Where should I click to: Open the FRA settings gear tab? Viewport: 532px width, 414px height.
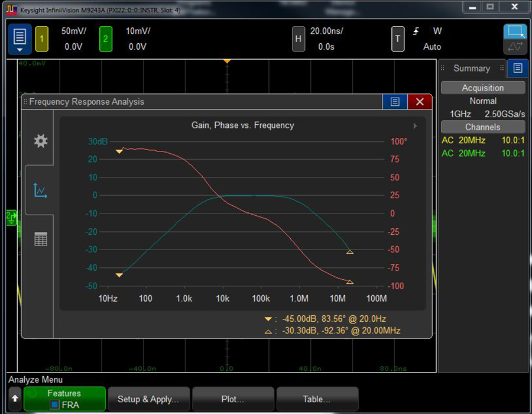pos(40,141)
